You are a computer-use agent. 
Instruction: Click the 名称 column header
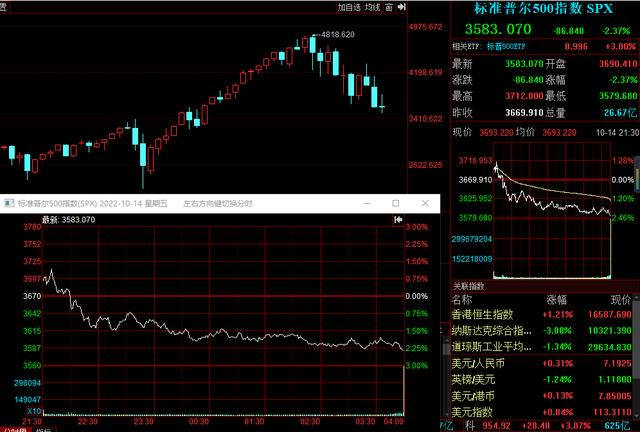[x=462, y=300]
